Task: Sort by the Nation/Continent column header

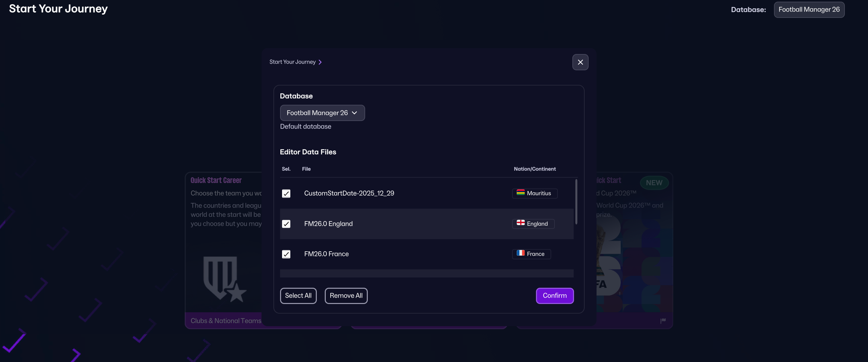Action: (535, 169)
